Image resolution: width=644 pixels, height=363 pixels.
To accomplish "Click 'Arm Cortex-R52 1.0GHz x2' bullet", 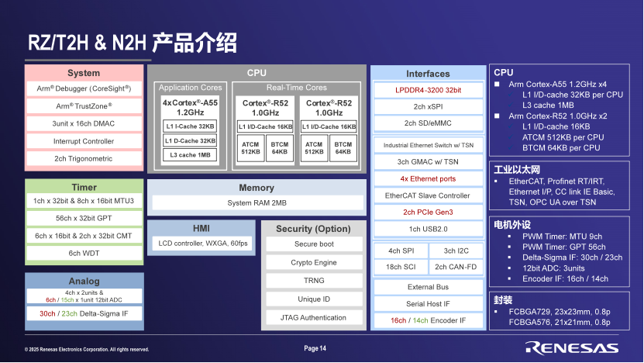I will [x=557, y=116].
